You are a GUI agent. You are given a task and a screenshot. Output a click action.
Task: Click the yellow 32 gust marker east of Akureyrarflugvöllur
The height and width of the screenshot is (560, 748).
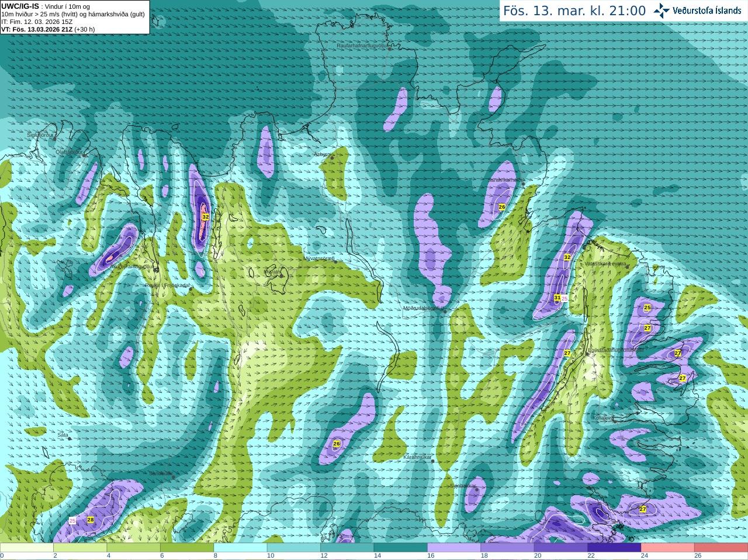click(205, 217)
